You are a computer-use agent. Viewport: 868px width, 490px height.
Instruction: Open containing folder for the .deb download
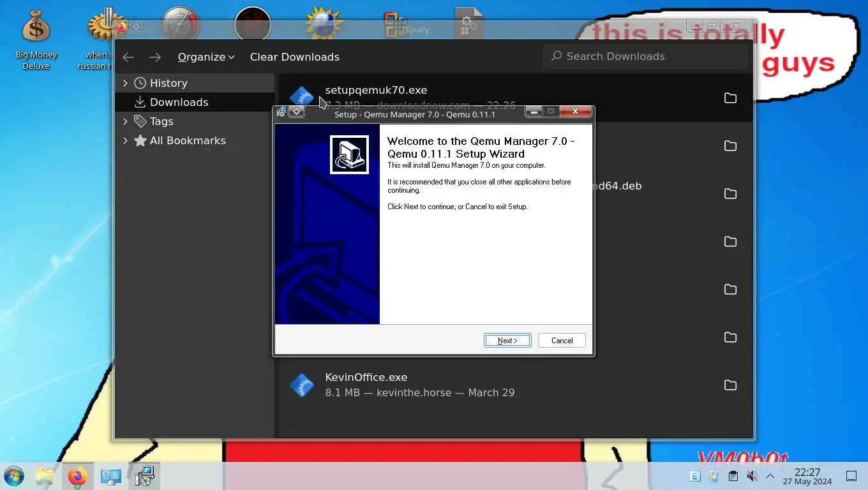(730, 193)
